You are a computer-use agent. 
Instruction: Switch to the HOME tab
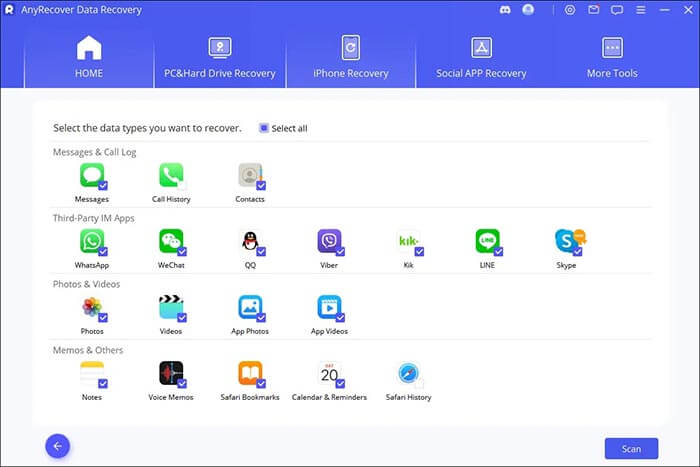[x=90, y=56]
